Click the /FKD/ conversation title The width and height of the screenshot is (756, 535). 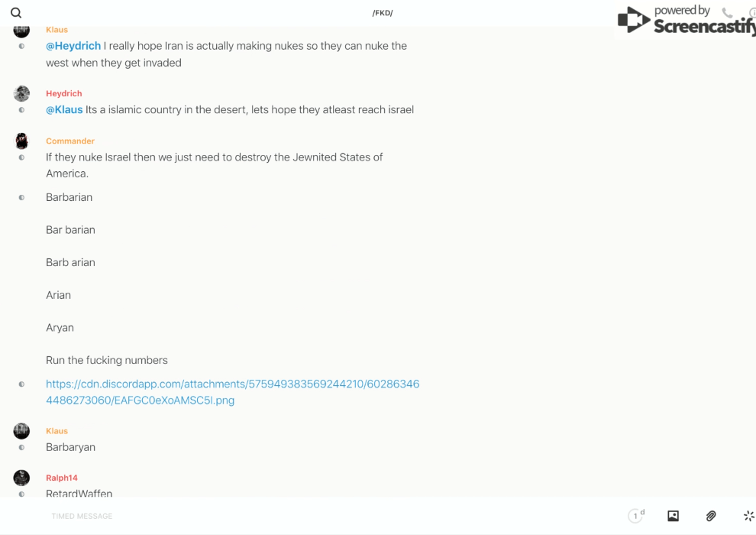coord(383,13)
